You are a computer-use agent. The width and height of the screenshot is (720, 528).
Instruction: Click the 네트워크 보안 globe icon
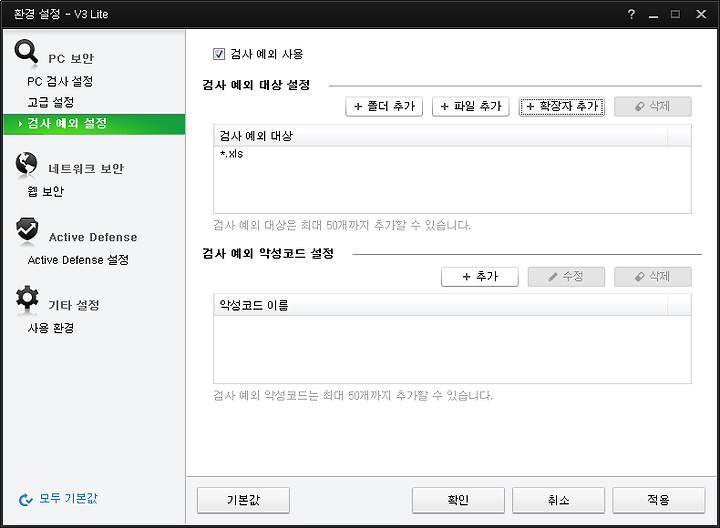click(26, 164)
